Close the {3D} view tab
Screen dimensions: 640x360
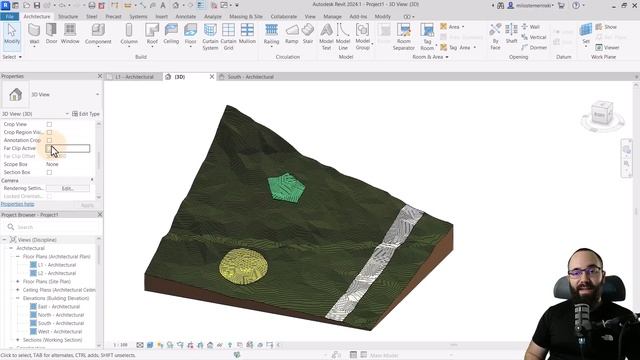pyautogui.click(x=212, y=77)
